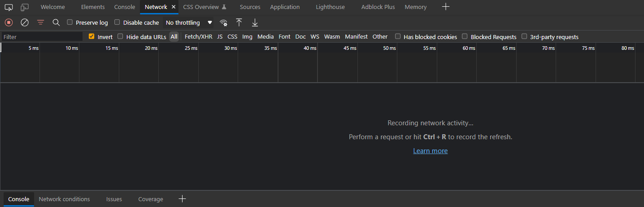Filter by Doc requests
Image resolution: width=644 pixels, height=207 pixels.
coord(300,37)
